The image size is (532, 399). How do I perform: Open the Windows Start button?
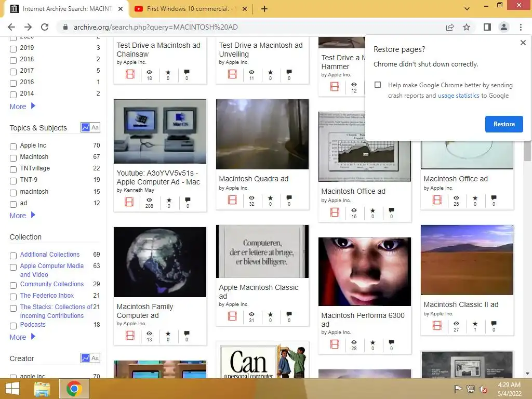point(12,389)
